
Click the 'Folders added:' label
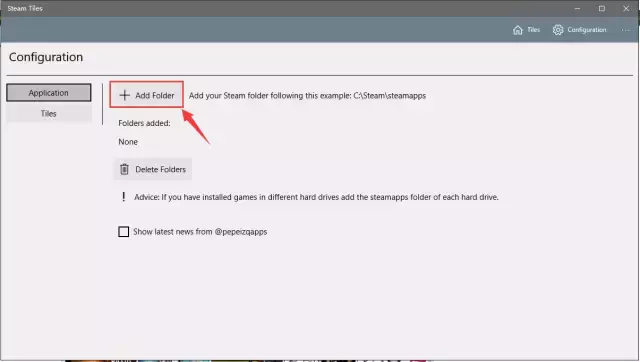144,123
